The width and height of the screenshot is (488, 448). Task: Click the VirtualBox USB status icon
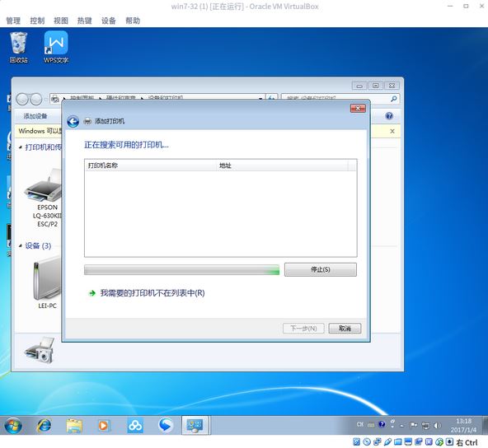point(387,441)
